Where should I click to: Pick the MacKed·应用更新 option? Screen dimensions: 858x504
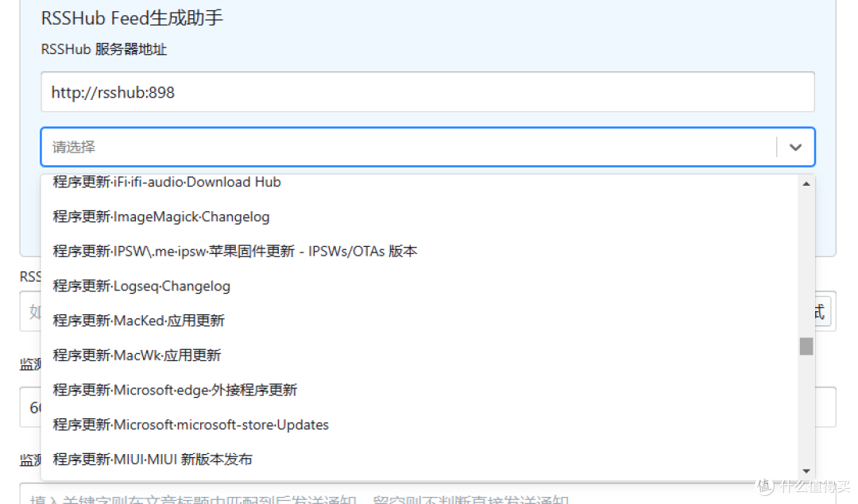click(419, 321)
